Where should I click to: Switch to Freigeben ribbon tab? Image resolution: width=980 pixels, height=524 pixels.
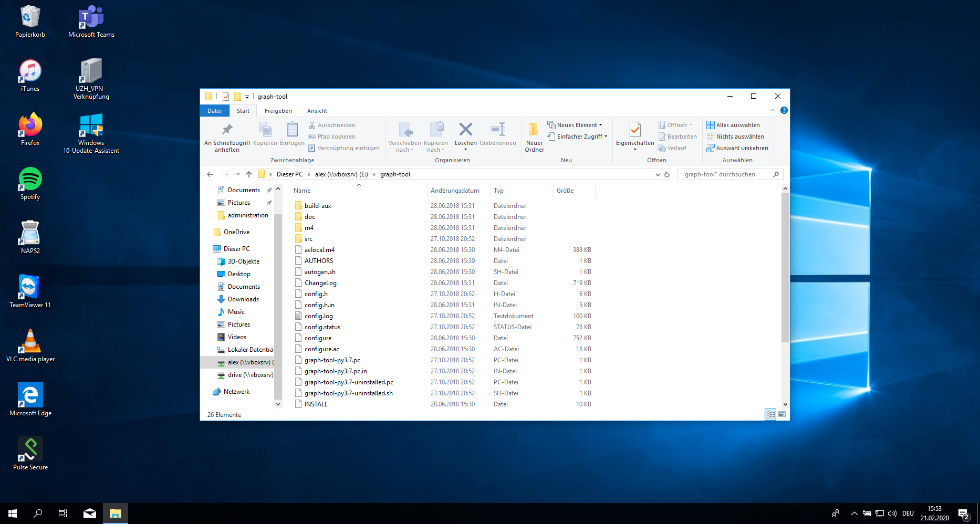click(x=278, y=111)
